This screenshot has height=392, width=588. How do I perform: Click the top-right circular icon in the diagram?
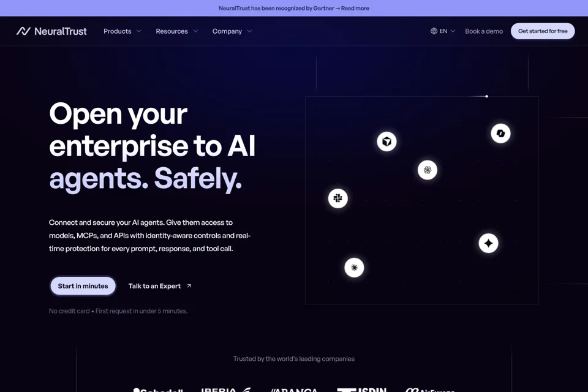[500, 133]
